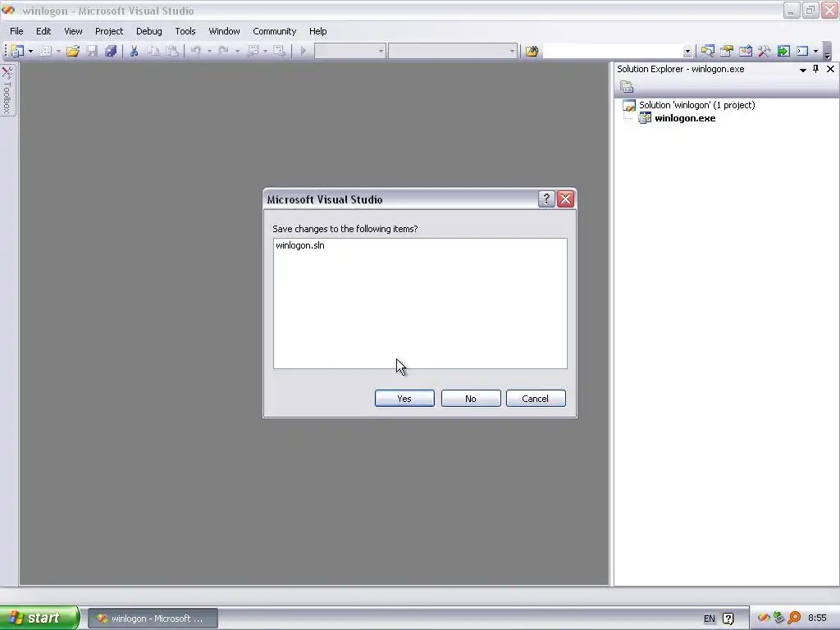This screenshot has height=630, width=840.
Task: Open the Toolbox hammer-and-wrench toolbar icon
Action: click(764, 51)
